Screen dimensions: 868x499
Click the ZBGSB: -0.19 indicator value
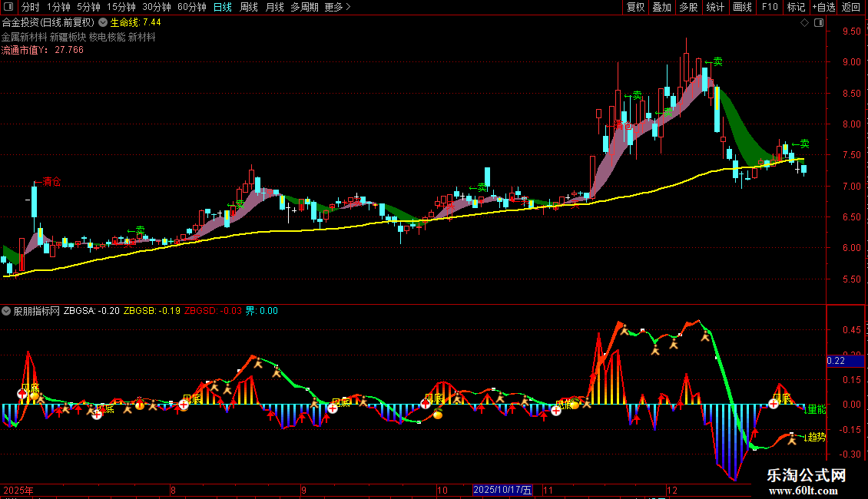pyautogui.click(x=152, y=311)
